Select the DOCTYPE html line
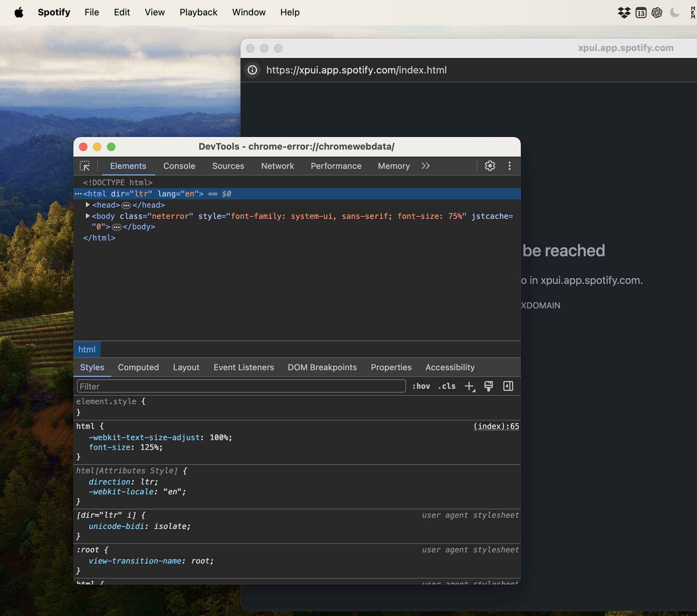 (118, 182)
